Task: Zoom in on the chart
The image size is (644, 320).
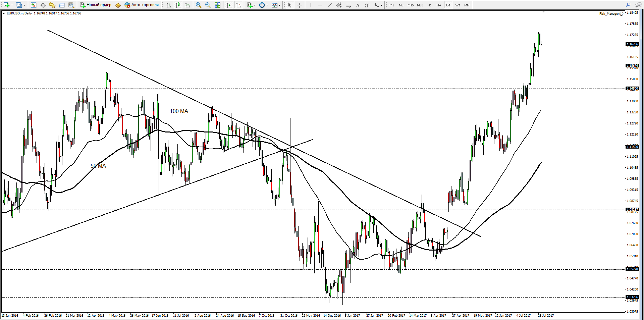Action: pyautogui.click(x=199, y=5)
